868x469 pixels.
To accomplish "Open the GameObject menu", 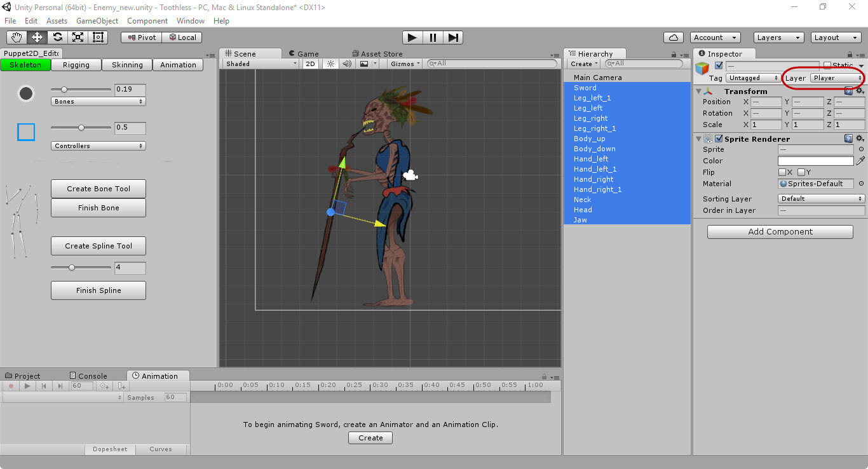I will 97,20.
